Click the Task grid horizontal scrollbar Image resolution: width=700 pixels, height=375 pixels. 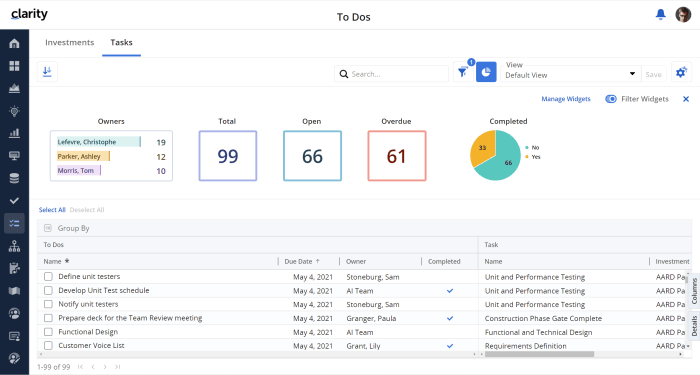[539, 354]
